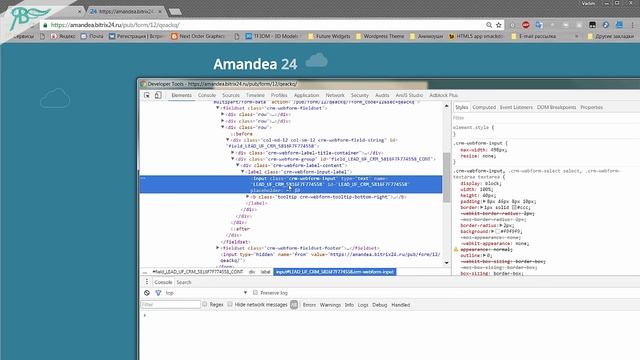Screen dimensions: 640x360
Task: Click the secure padlock icon in address bar
Action: tap(45, 25)
